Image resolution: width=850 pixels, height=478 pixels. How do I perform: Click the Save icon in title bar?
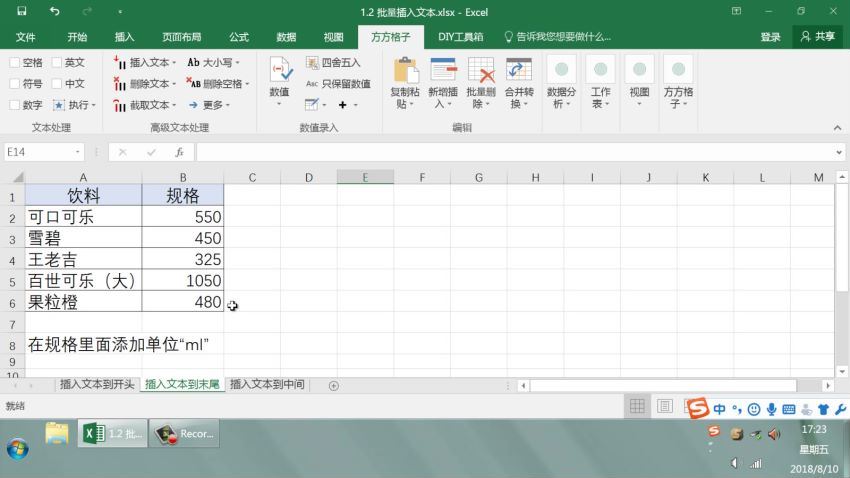pos(22,11)
